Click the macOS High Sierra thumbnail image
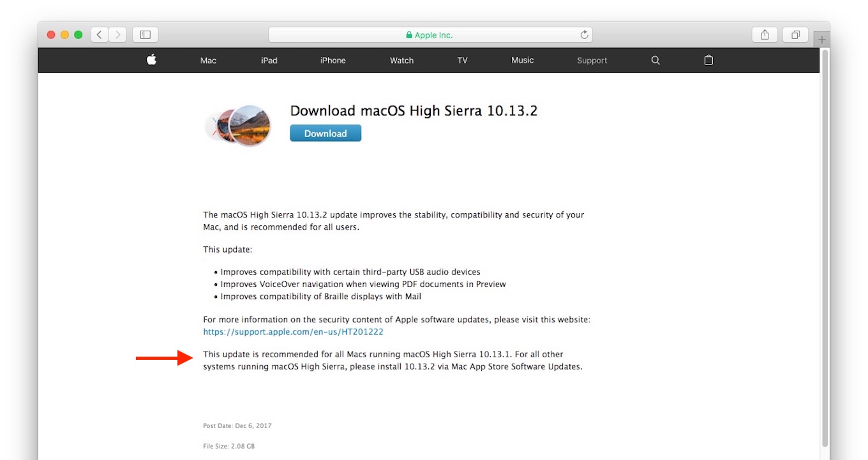 coord(240,125)
